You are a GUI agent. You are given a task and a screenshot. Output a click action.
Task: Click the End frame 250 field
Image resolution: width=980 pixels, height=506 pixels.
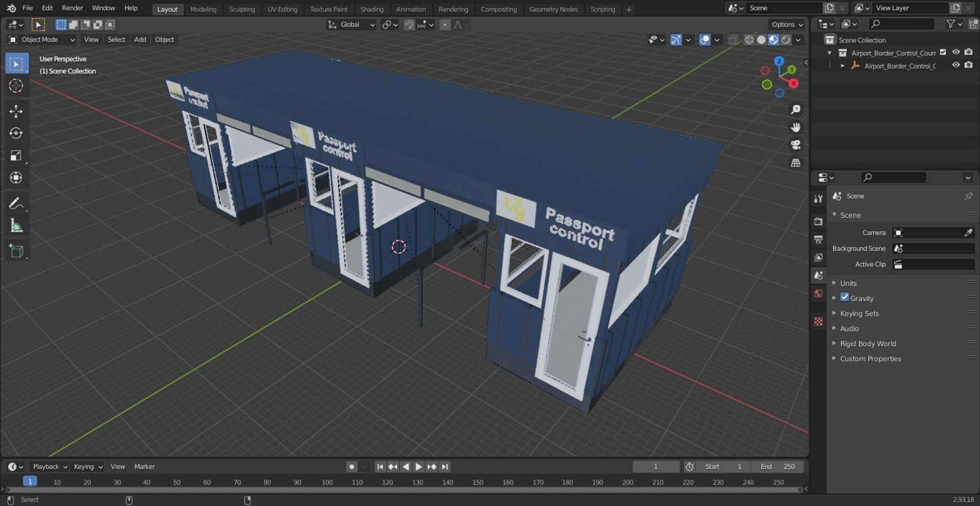(777, 467)
